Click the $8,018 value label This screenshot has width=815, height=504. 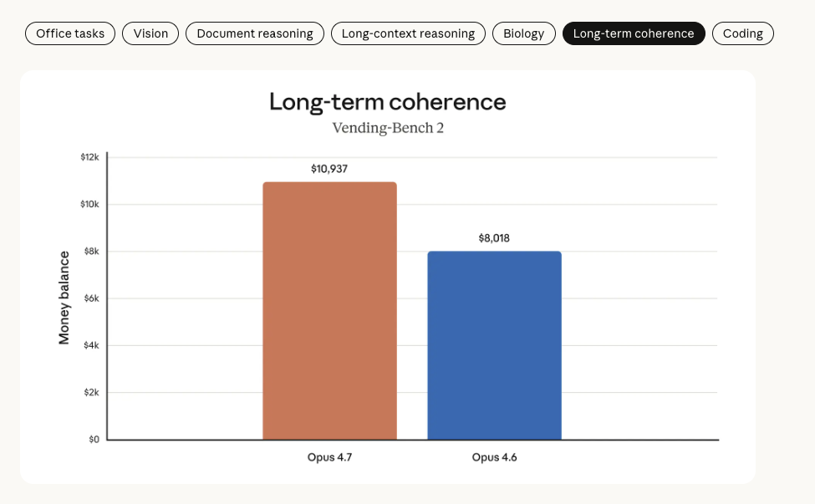pos(494,238)
